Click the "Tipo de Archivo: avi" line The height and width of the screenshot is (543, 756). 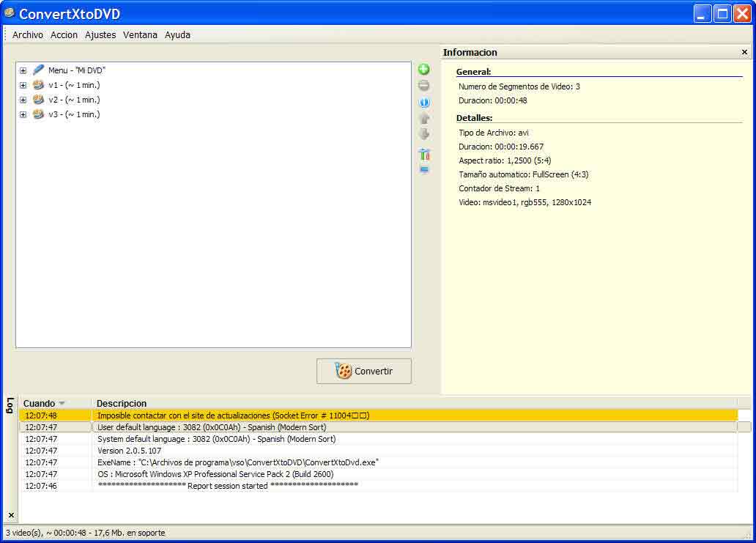pos(494,133)
